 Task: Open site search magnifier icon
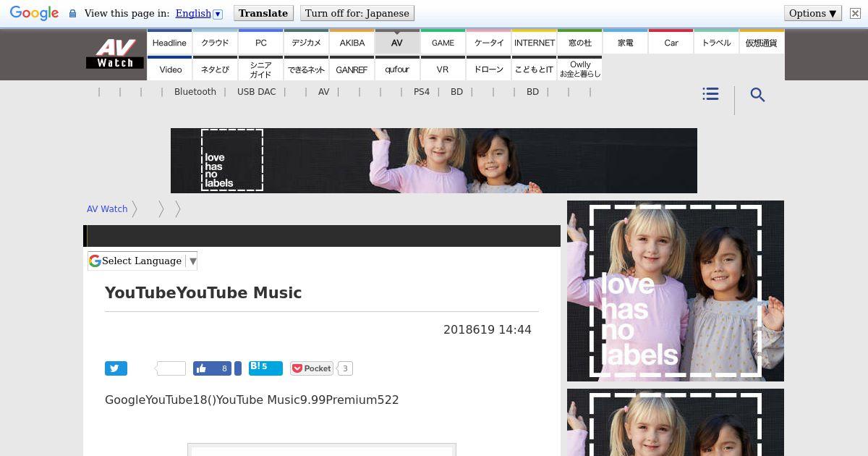coord(757,95)
